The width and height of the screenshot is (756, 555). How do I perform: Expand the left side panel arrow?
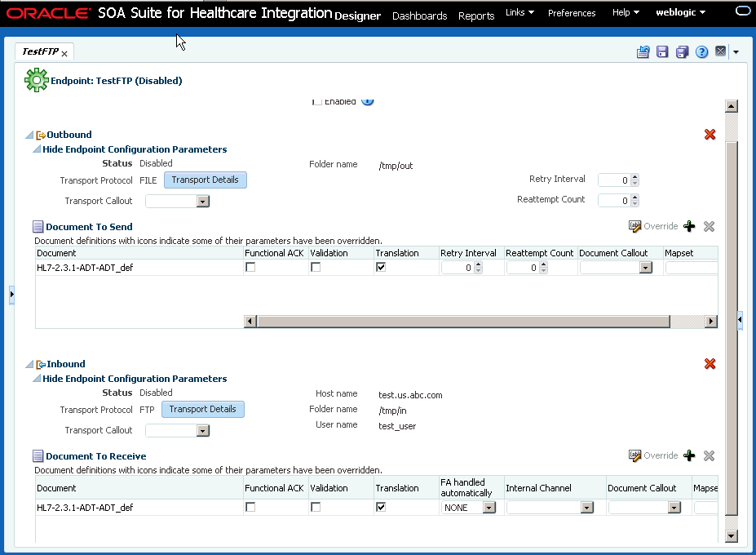pyautogui.click(x=11, y=294)
